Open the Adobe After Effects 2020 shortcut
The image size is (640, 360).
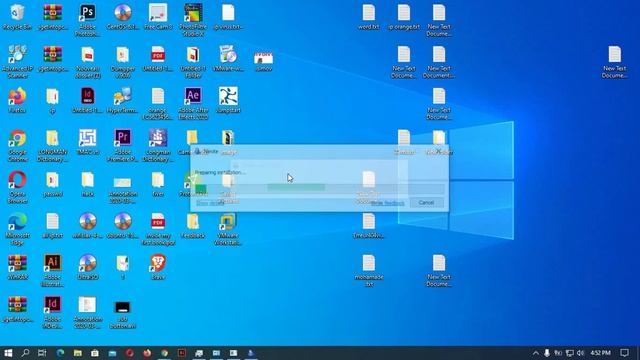click(193, 104)
